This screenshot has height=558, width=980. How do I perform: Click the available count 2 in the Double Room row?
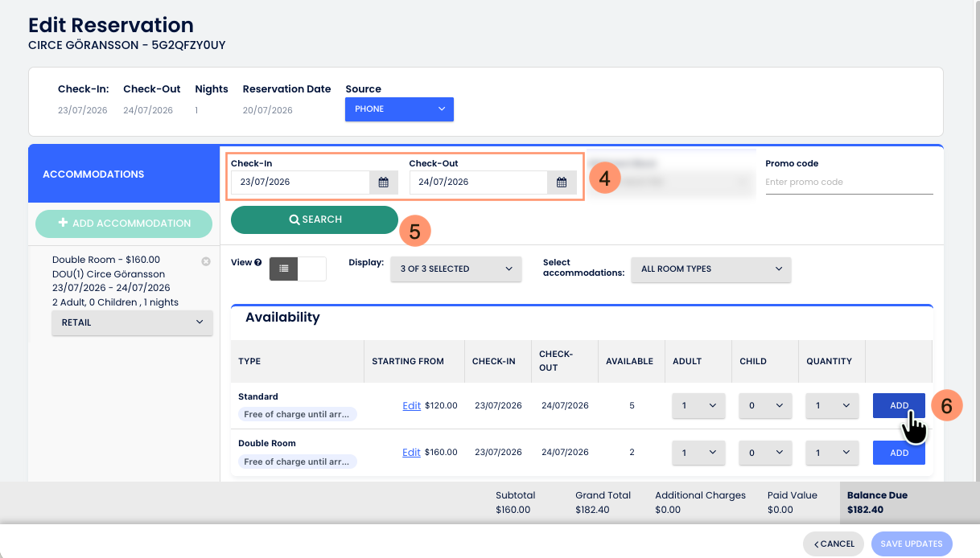pyautogui.click(x=632, y=453)
